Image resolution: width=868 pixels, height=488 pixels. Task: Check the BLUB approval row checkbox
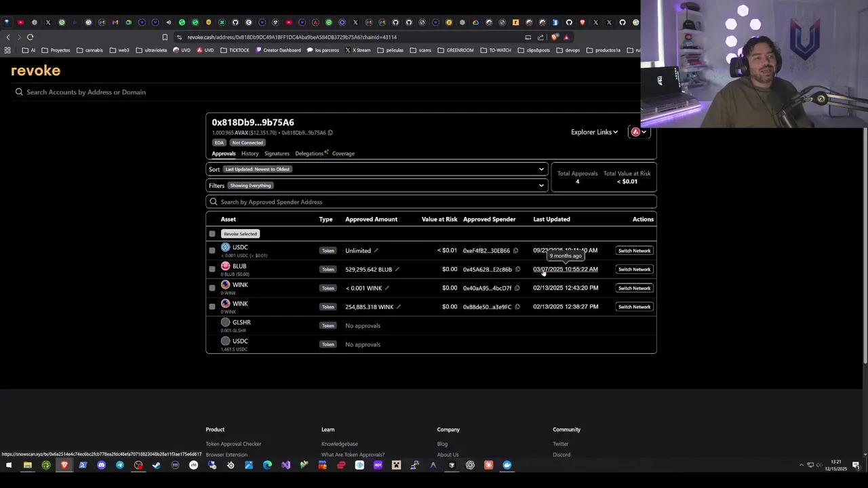212,270
